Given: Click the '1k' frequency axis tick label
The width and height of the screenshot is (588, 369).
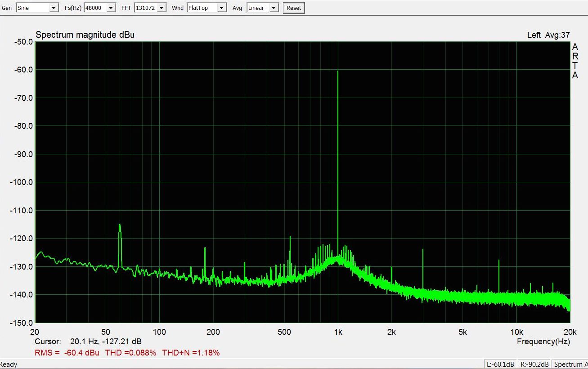Looking at the screenshot, I should click(338, 332).
